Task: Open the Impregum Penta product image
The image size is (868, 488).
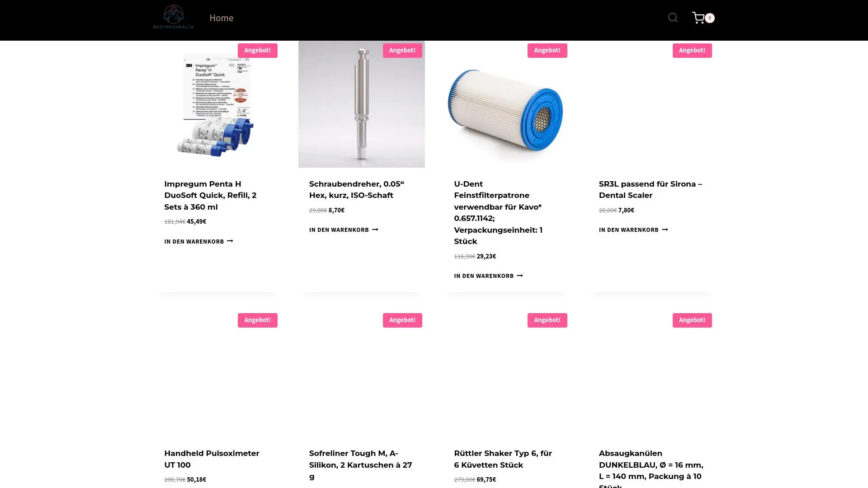Action: 217,104
